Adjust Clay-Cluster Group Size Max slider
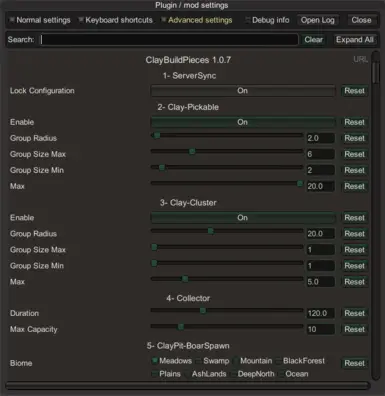Screen dimensions: 385x396 (x=227, y=247)
